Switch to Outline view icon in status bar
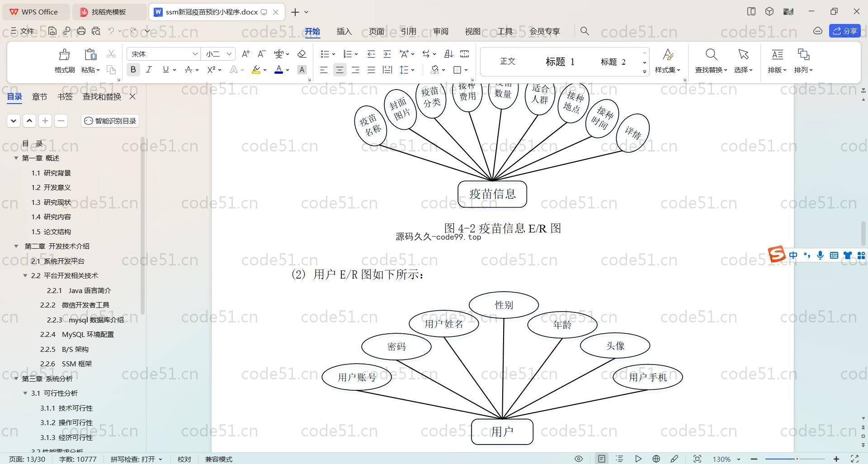 (x=620, y=459)
